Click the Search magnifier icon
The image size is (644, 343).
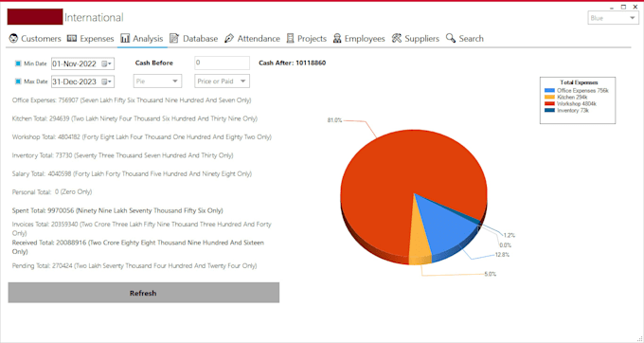tap(451, 39)
